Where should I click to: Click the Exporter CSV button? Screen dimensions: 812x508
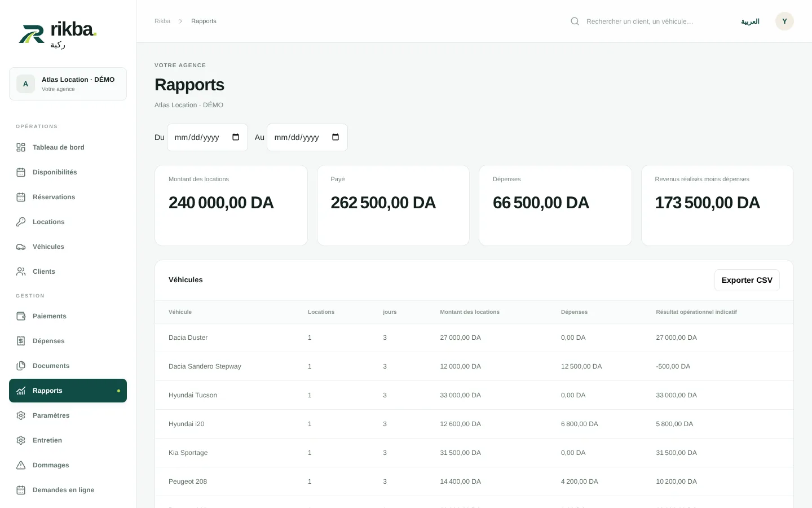(747, 280)
